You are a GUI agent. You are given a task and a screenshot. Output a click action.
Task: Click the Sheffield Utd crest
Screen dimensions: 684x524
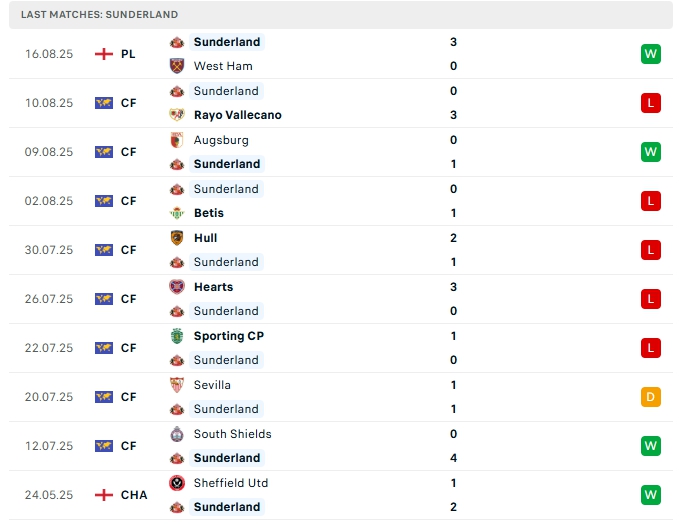point(177,483)
